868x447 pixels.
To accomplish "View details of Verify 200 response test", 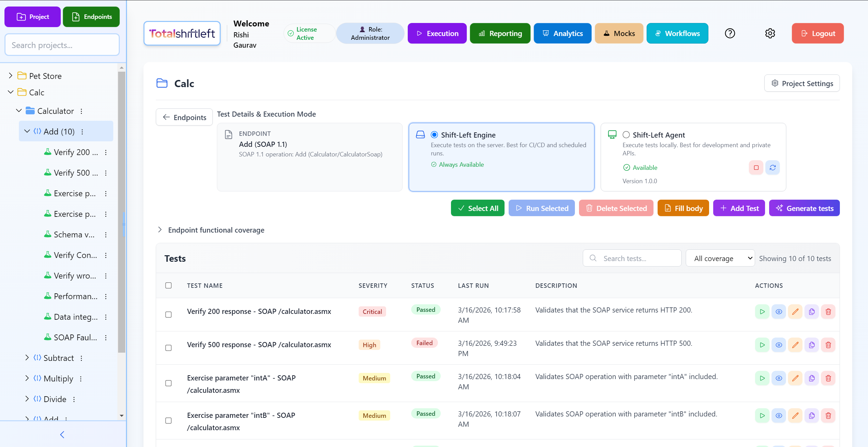I will click(x=778, y=311).
